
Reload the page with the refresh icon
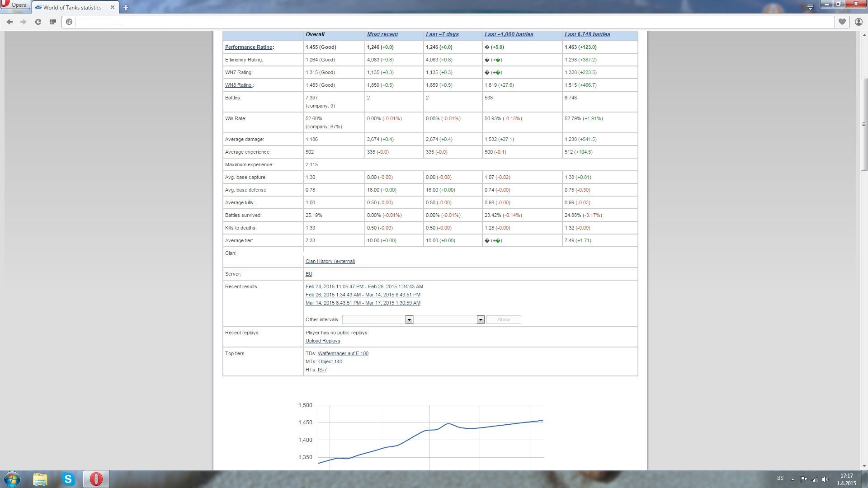(38, 22)
